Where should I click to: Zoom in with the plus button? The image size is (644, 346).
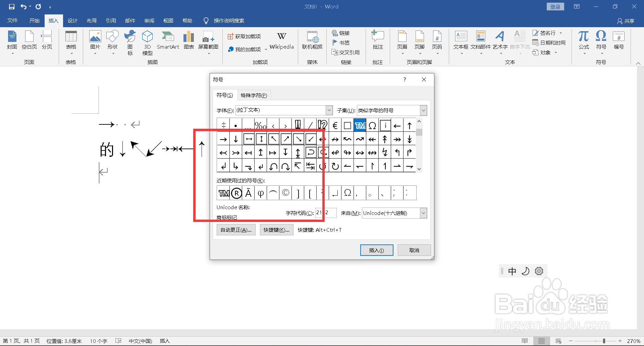pos(620,341)
